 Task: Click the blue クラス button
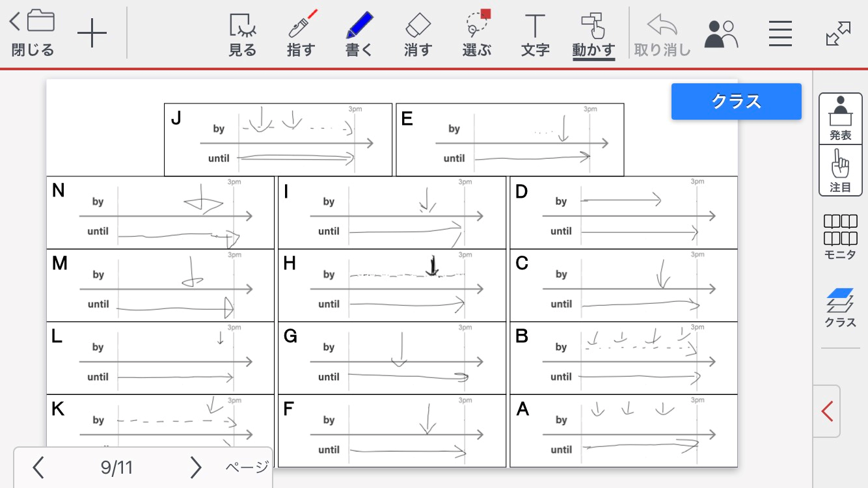pos(736,102)
